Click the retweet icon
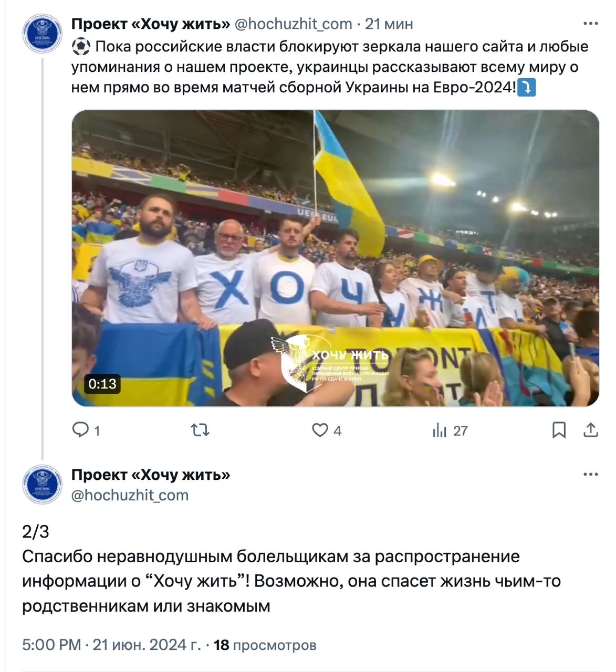The width and height of the screenshot is (616, 672). coord(200,430)
